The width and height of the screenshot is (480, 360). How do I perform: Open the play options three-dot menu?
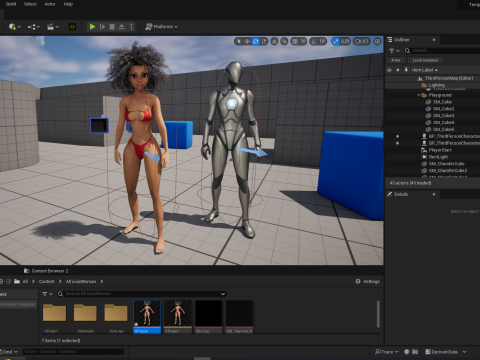(131, 27)
